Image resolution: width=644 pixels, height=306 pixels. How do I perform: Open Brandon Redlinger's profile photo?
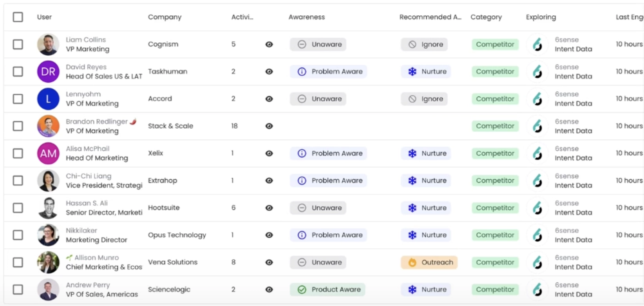click(x=48, y=126)
